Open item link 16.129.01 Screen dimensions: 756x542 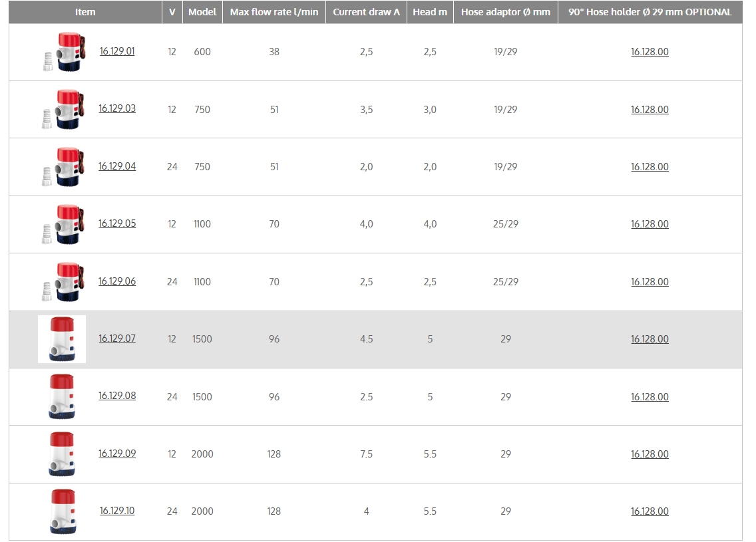pos(117,51)
